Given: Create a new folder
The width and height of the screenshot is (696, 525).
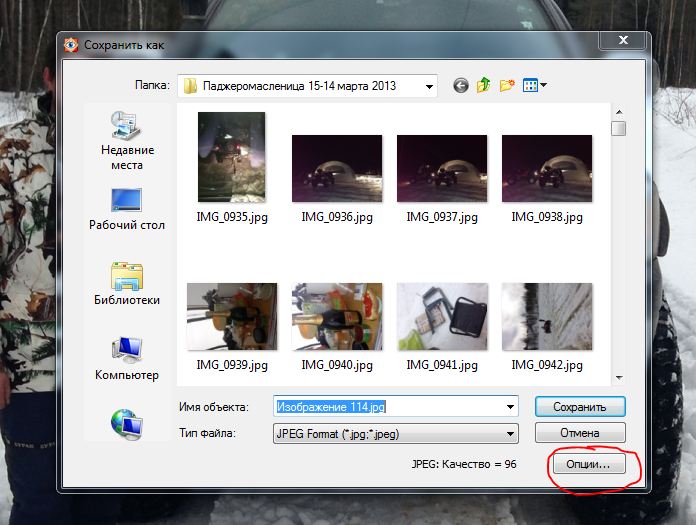Looking at the screenshot, I should click(x=507, y=86).
